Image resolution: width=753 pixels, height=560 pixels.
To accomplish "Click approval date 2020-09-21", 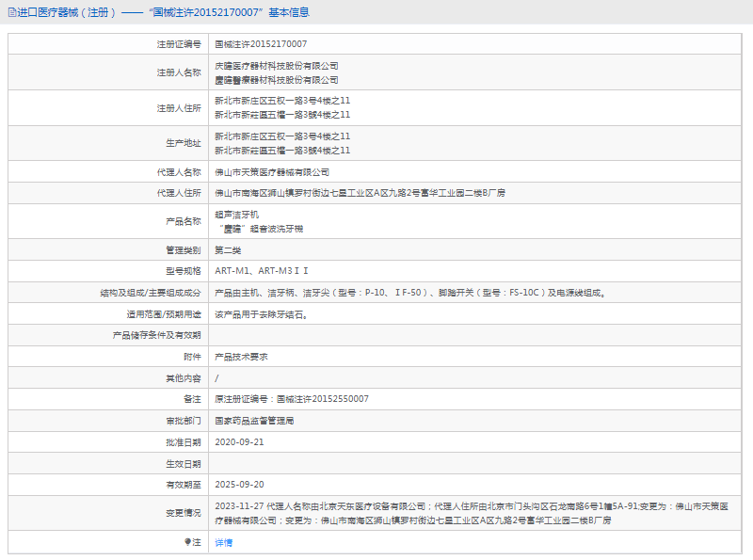I will pos(239,441).
